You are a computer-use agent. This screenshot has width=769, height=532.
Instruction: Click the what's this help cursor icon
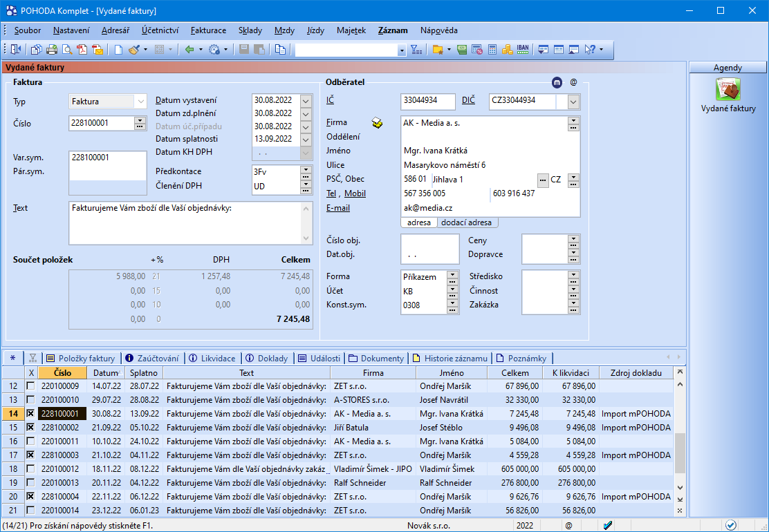point(590,50)
